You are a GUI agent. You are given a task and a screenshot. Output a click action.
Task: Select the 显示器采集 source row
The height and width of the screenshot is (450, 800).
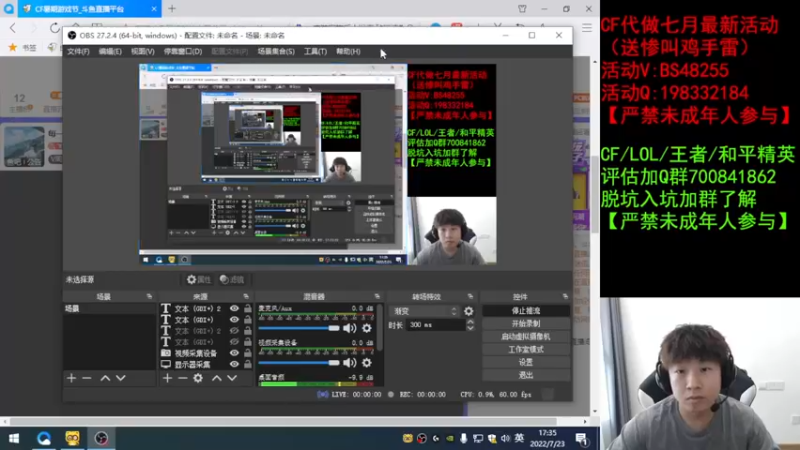[x=192, y=364]
